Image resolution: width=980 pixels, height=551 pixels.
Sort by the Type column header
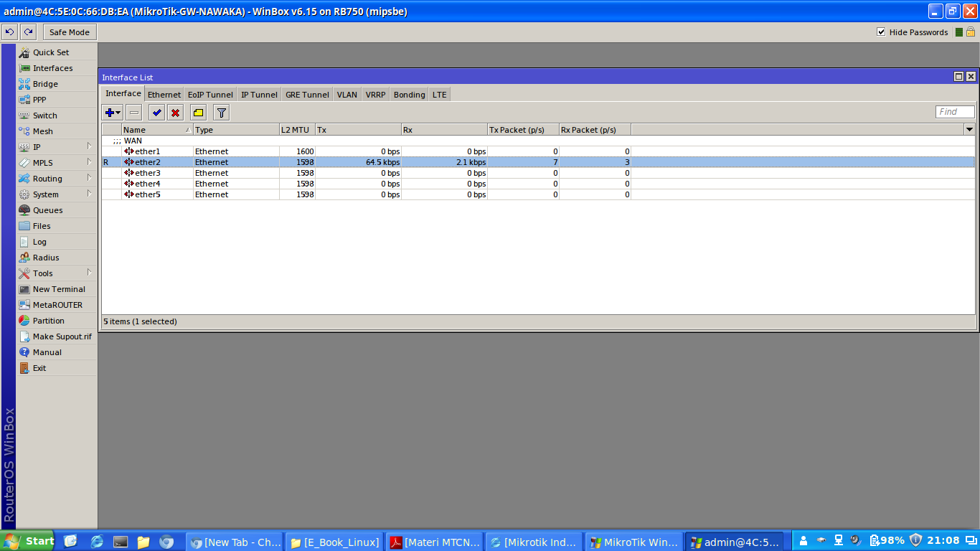[237, 130]
